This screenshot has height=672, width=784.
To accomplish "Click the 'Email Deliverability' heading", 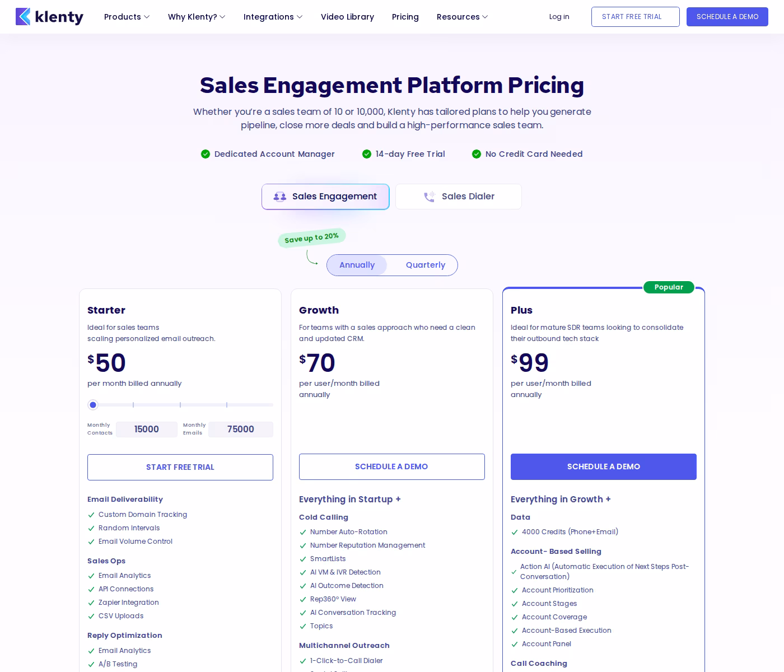I will [x=125, y=500].
